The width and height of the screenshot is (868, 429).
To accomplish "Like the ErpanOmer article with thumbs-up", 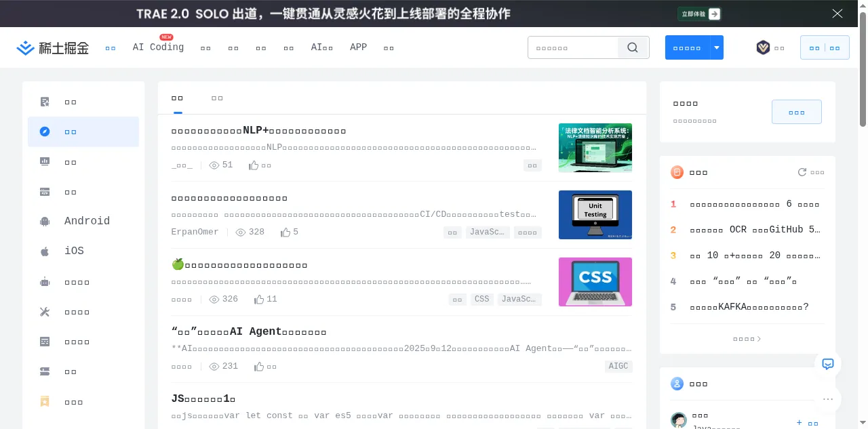I will (x=285, y=232).
